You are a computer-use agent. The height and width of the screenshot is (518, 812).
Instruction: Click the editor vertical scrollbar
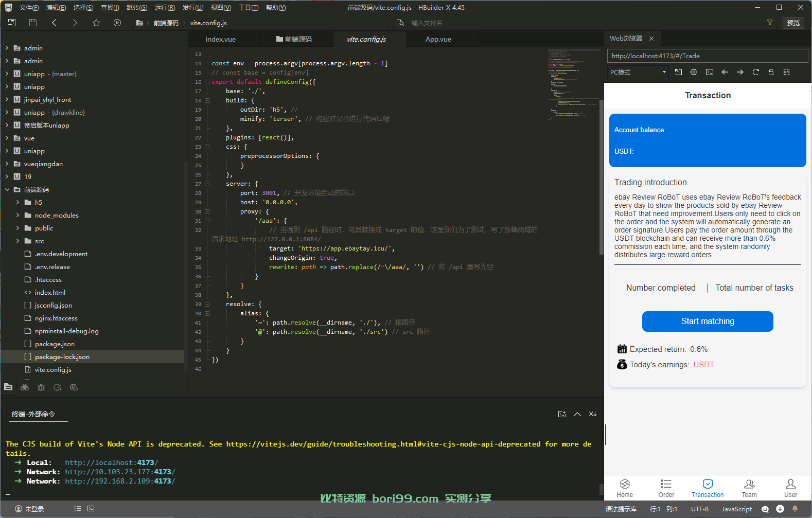(x=601, y=177)
